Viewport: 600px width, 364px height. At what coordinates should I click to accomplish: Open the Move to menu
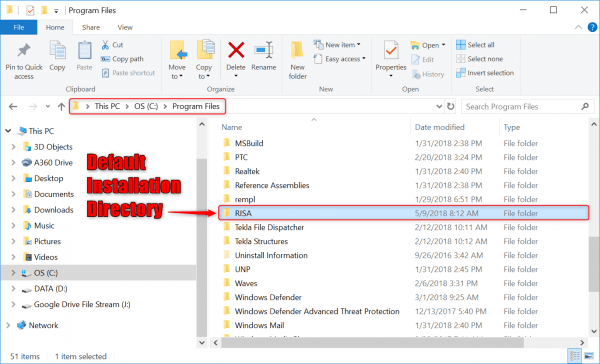[x=177, y=60]
